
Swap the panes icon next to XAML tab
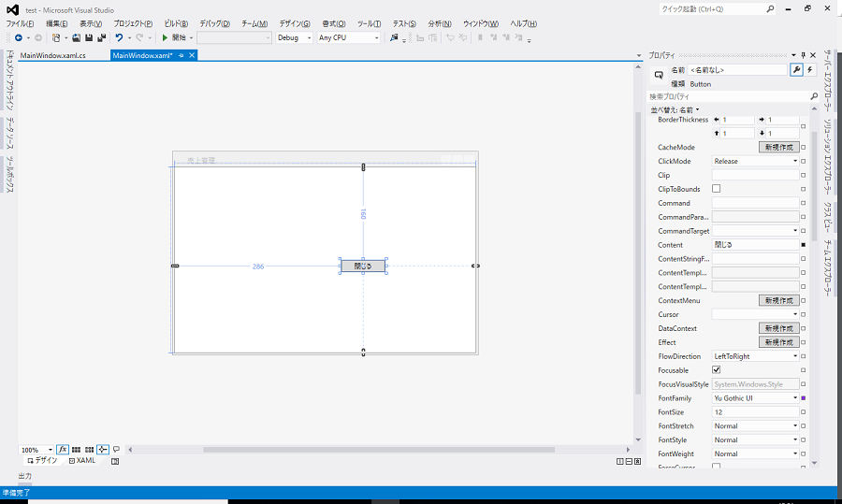coord(115,461)
